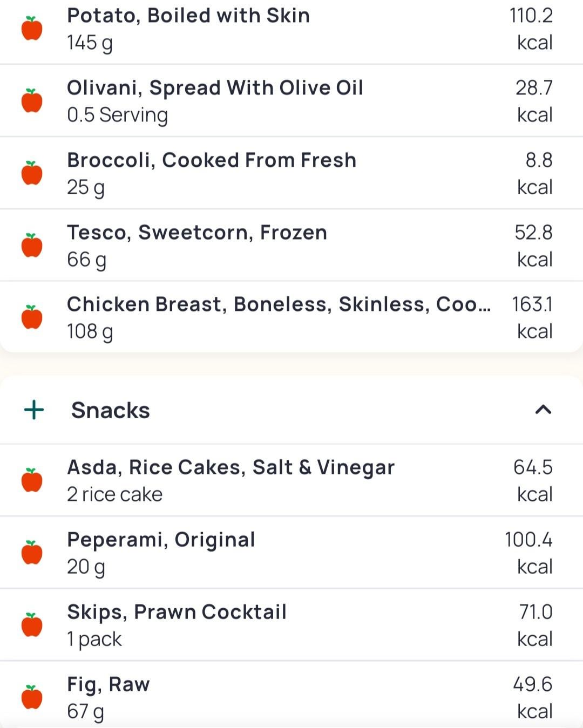This screenshot has height=728, width=583.
Task: Collapse the Snacks section chevron
Action: (x=543, y=410)
